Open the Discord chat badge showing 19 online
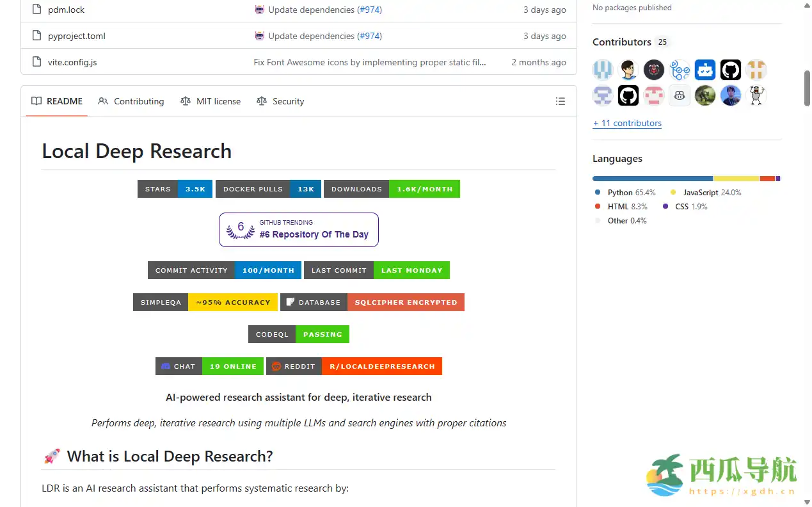Viewport: 812px width, 507px height. pos(209,366)
